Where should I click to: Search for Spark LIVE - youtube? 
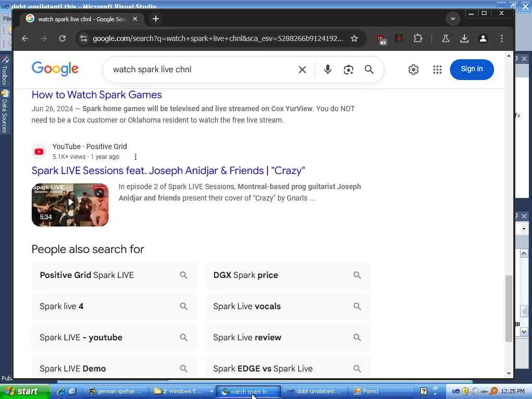coord(114,338)
